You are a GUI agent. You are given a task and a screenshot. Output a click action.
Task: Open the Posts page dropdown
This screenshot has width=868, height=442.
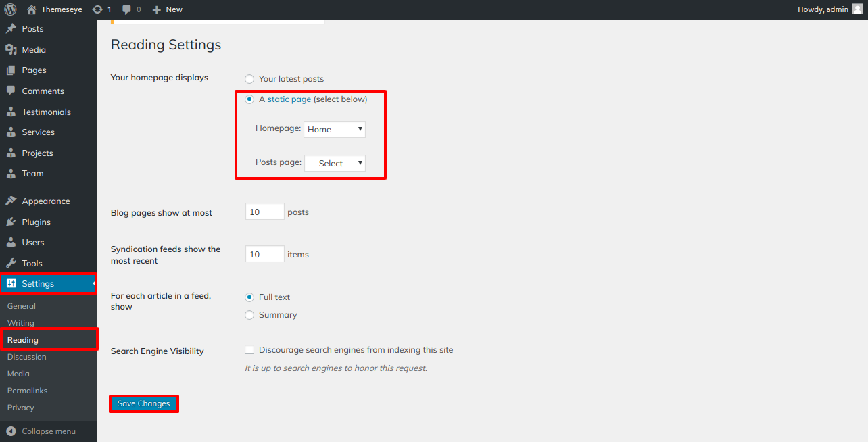pos(334,163)
